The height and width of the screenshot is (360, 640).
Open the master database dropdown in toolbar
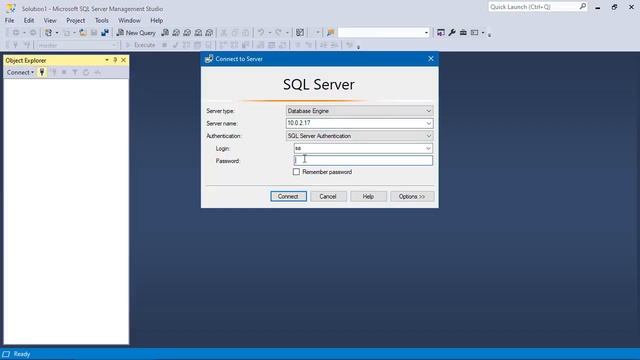pyautogui.click(x=114, y=45)
